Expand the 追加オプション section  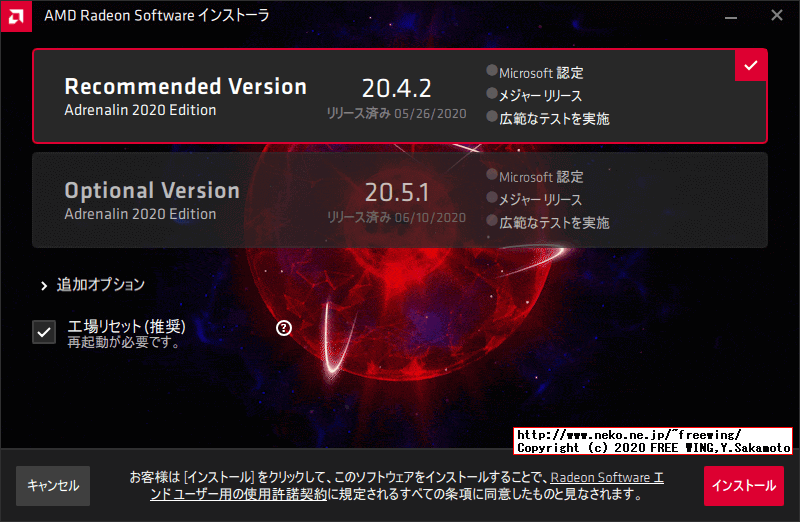100,285
